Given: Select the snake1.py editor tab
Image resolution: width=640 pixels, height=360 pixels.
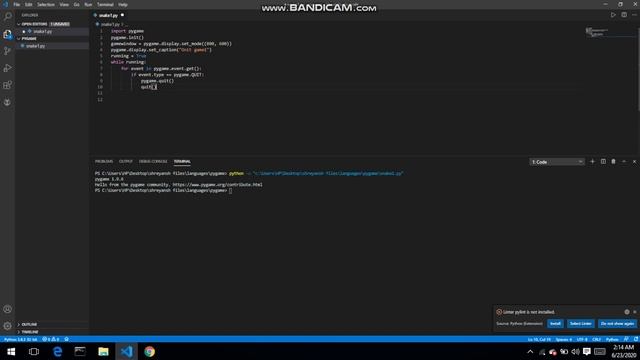Looking at the screenshot, I should (109, 15).
